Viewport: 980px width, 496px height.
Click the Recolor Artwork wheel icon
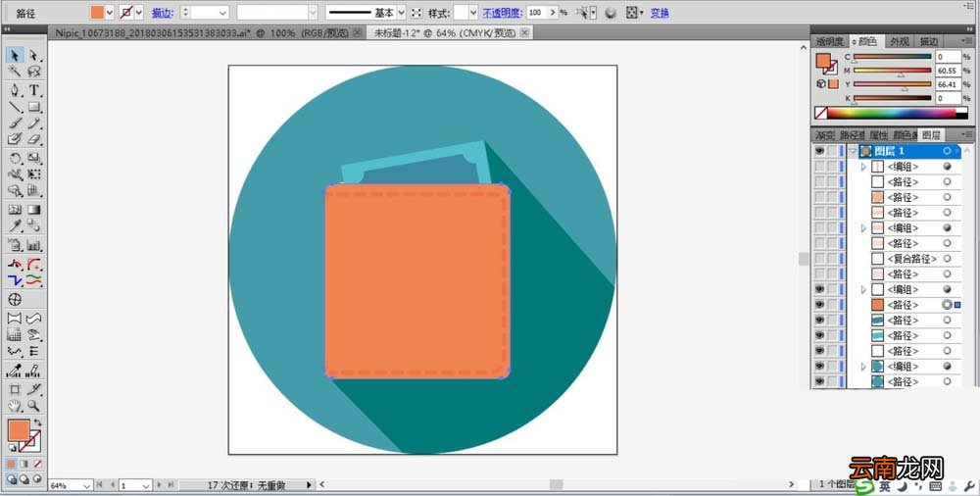pyautogui.click(x=611, y=13)
